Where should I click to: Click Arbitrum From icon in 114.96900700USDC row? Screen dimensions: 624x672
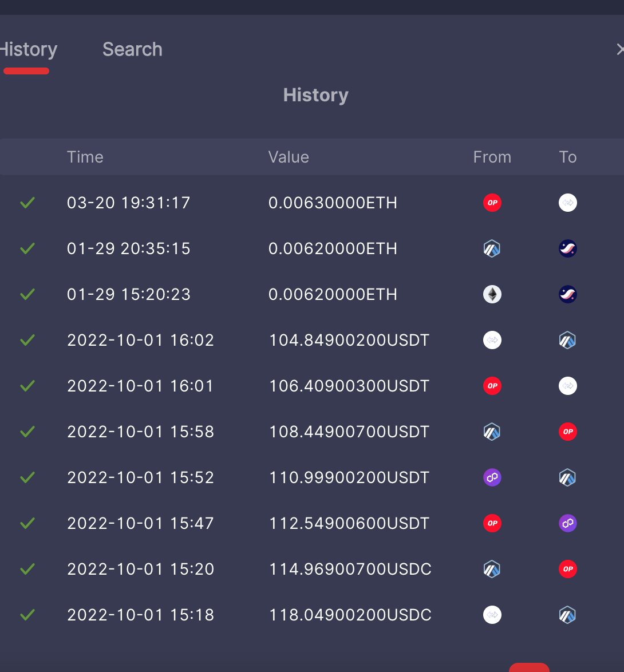coord(492,569)
